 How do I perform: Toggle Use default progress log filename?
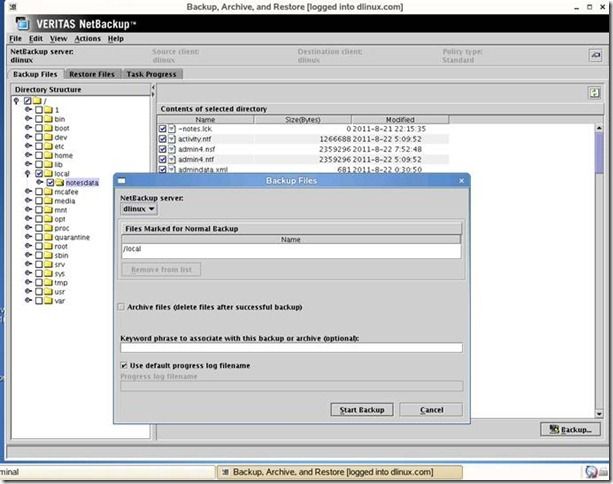tap(124, 365)
